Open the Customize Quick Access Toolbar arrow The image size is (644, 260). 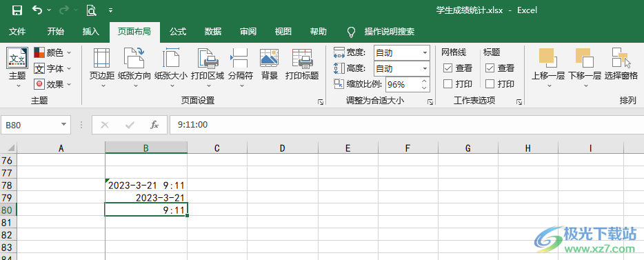110,10
